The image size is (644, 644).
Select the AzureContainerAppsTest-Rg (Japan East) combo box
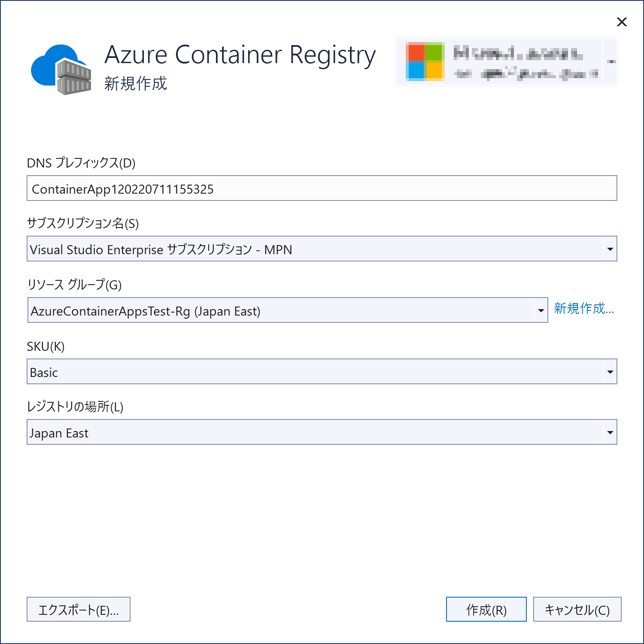[x=288, y=310]
